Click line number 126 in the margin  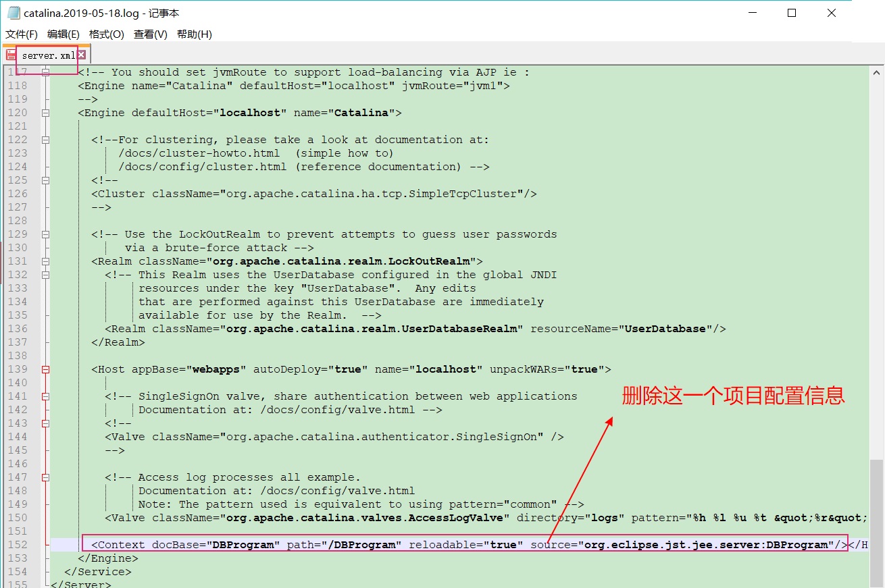tap(18, 194)
